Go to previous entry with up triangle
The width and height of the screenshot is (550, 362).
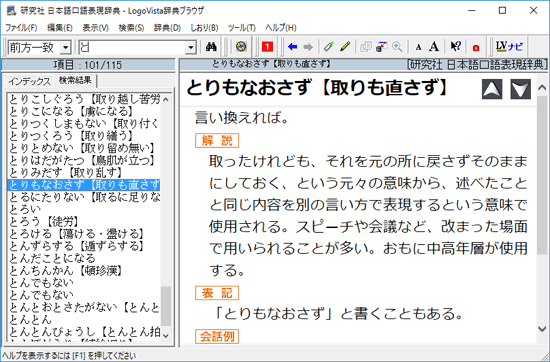click(492, 89)
